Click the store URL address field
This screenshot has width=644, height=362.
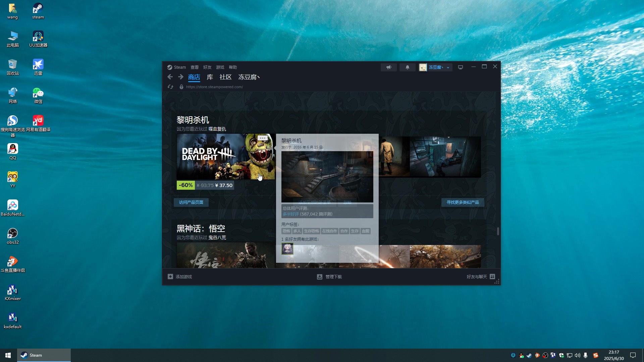pyautogui.click(x=215, y=87)
